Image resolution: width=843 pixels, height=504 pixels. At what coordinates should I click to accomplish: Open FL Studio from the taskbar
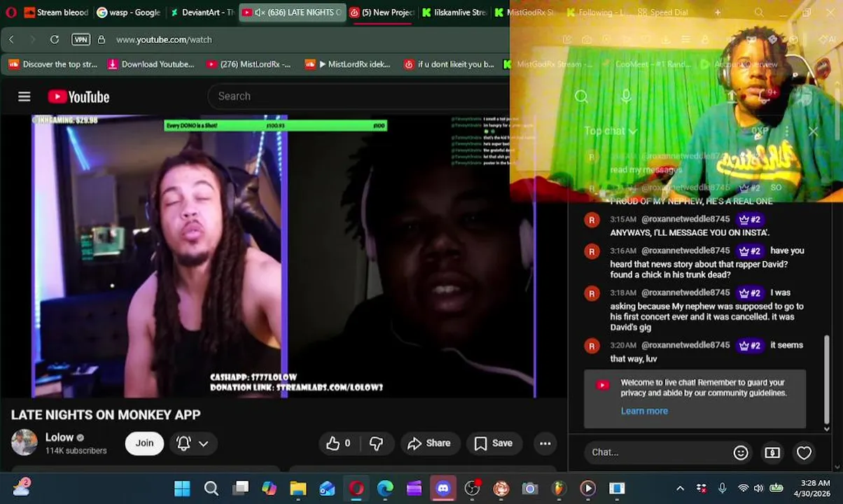pyautogui.click(x=559, y=489)
